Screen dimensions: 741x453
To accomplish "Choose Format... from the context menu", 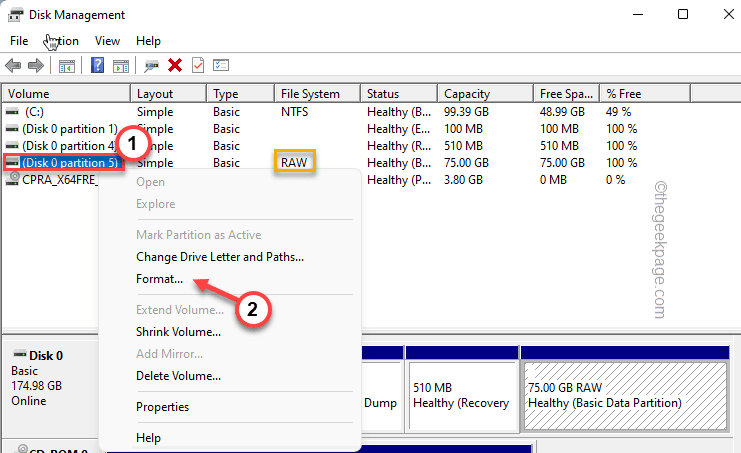I will pos(159,279).
